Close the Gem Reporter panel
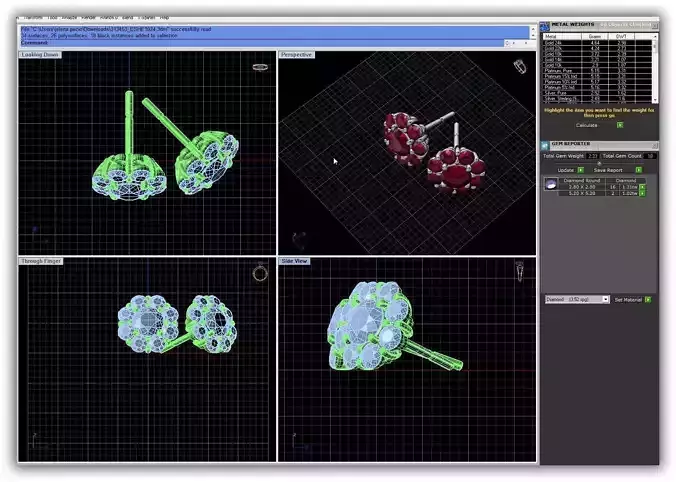The width and height of the screenshot is (676, 482). (655, 145)
